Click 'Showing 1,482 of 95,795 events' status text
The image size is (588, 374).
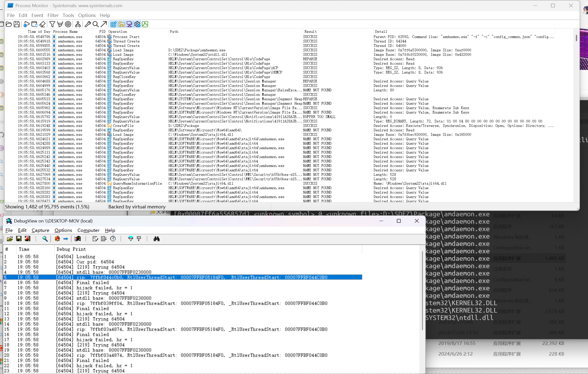(47, 207)
